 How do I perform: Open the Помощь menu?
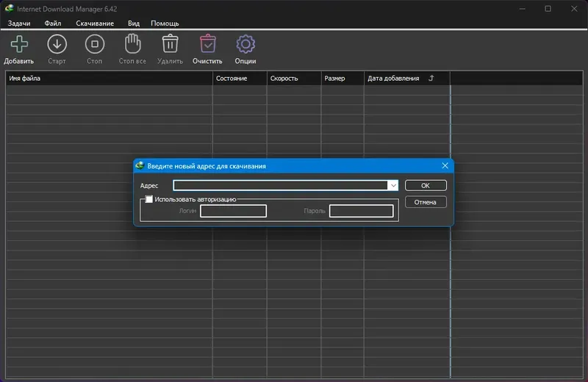coord(165,24)
